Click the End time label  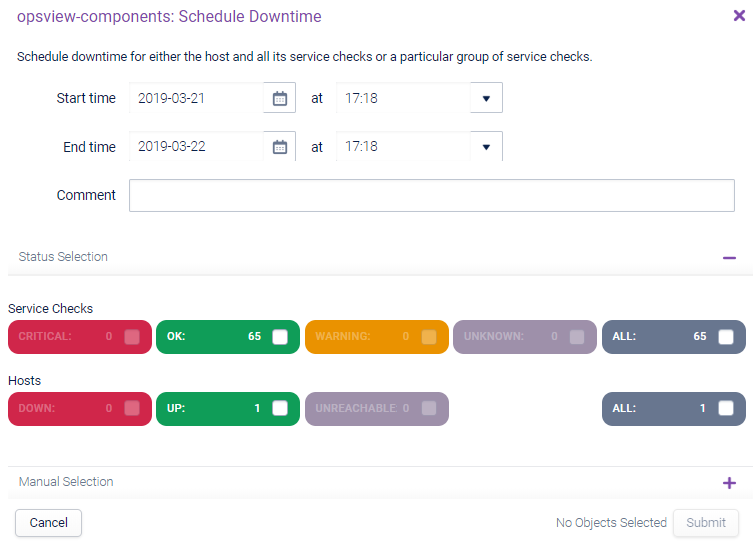(x=89, y=147)
